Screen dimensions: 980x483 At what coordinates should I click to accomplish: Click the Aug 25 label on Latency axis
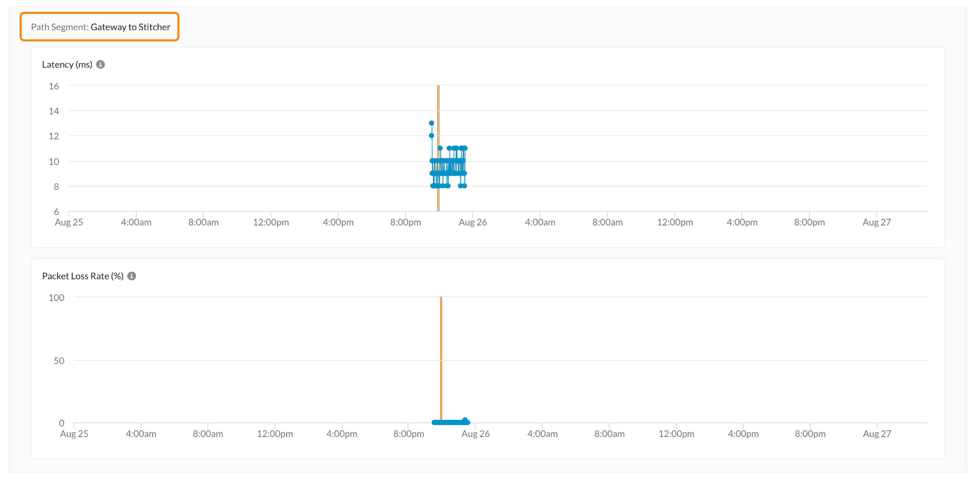pyautogui.click(x=69, y=222)
